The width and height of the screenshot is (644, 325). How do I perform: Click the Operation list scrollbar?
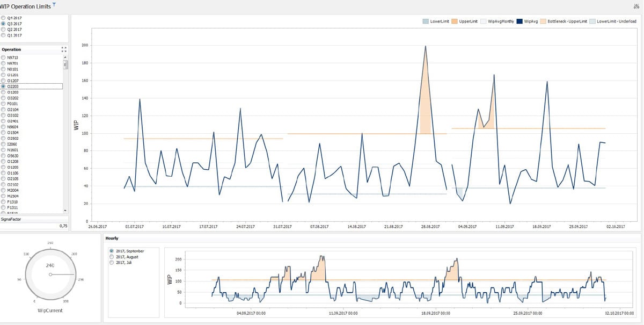click(65, 66)
